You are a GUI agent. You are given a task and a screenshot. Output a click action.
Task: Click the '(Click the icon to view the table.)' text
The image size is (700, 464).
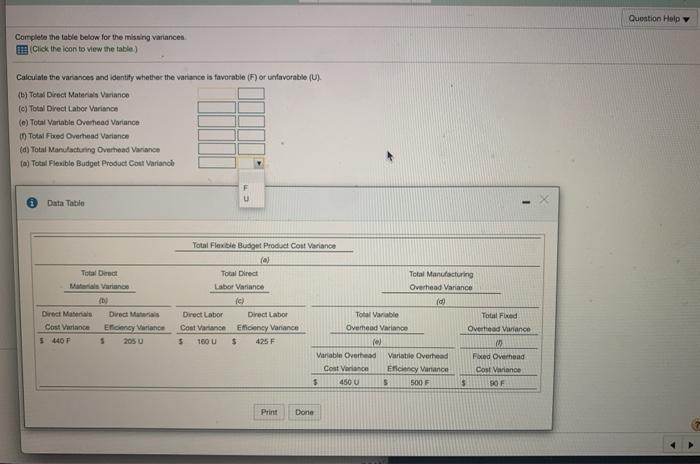pos(84,49)
